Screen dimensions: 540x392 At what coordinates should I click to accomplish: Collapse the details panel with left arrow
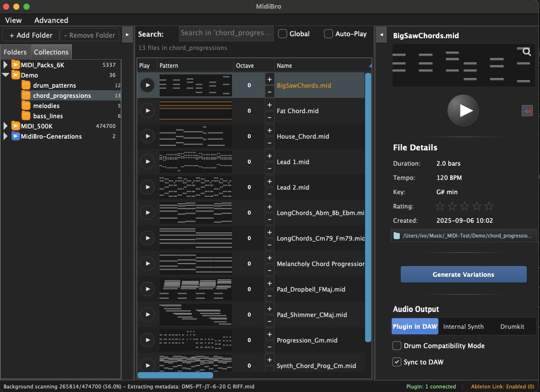381,35
